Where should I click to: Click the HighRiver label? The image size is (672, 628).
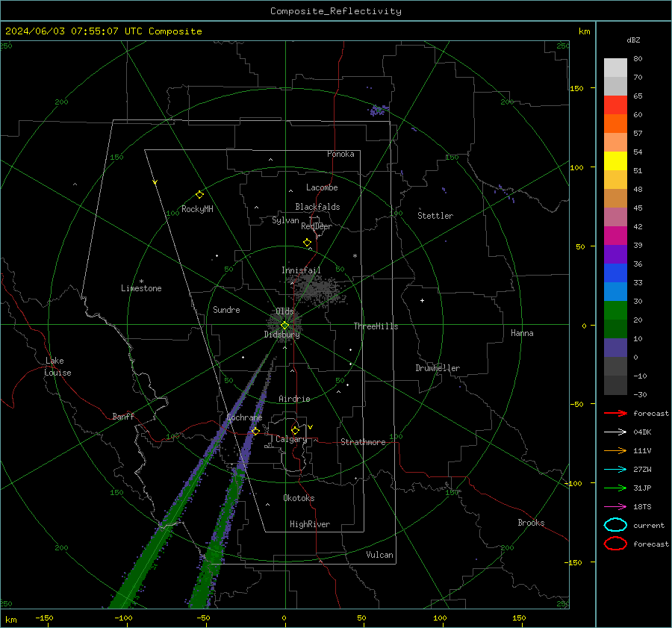click(x=310, y=524)
